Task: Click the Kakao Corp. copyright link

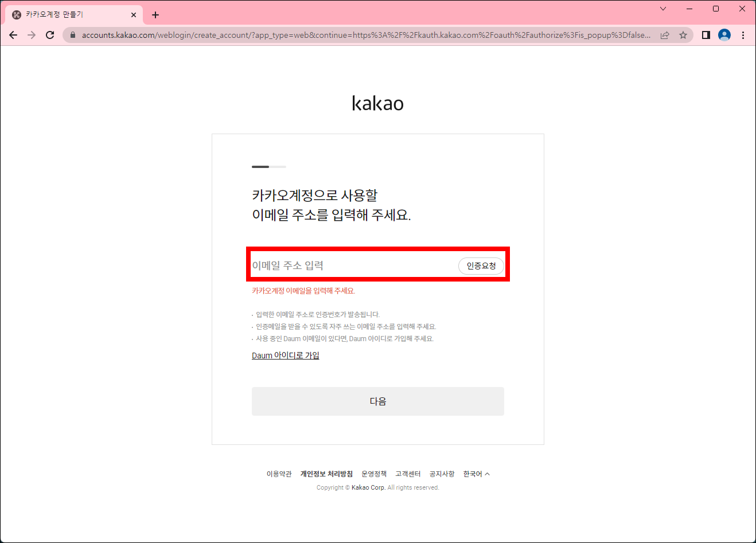Action: pos(368,488)
